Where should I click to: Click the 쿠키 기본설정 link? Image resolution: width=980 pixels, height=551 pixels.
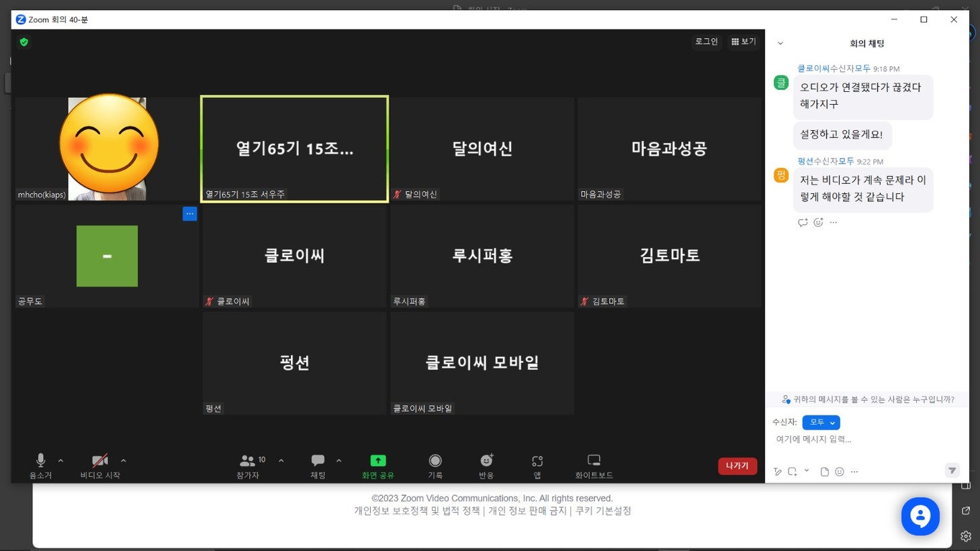603,511
